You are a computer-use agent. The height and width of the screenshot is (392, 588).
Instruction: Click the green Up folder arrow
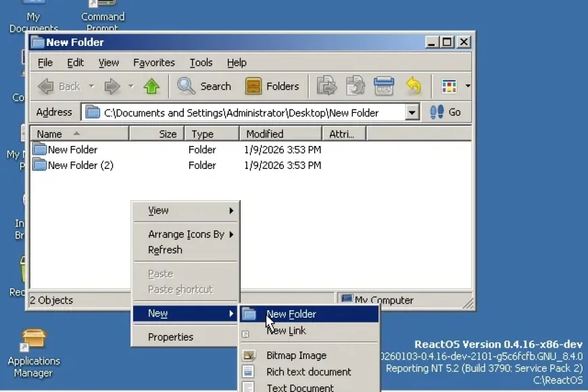(151, 86)
